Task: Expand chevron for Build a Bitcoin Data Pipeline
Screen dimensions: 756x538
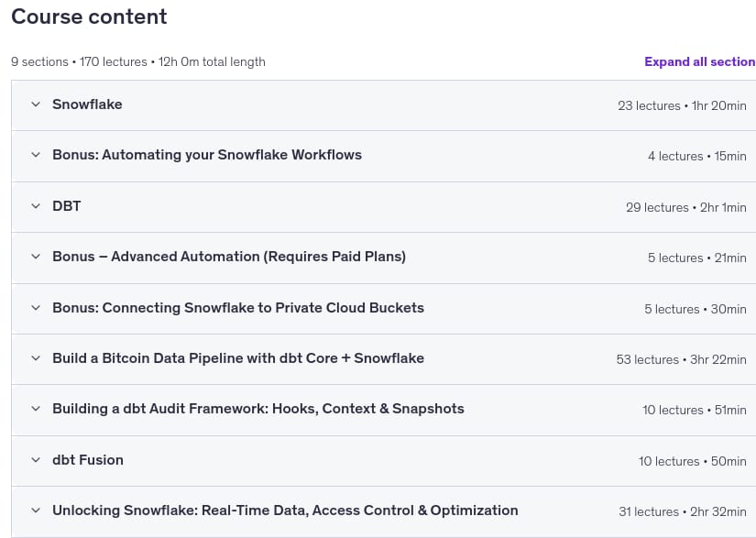Action: (36, 358)
